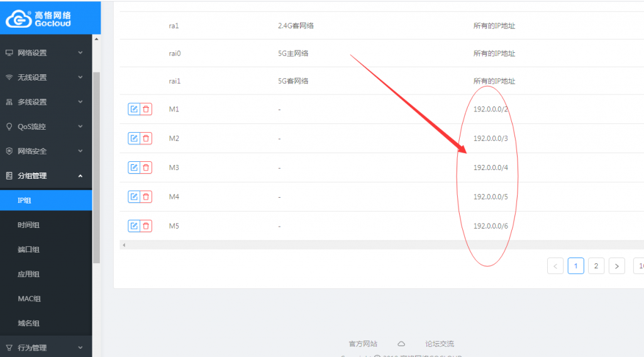Image resolution: width=644 pixels, height=357 pixels.
Task: Click the QoS流控 bulb icon
Action: (9, 127)
